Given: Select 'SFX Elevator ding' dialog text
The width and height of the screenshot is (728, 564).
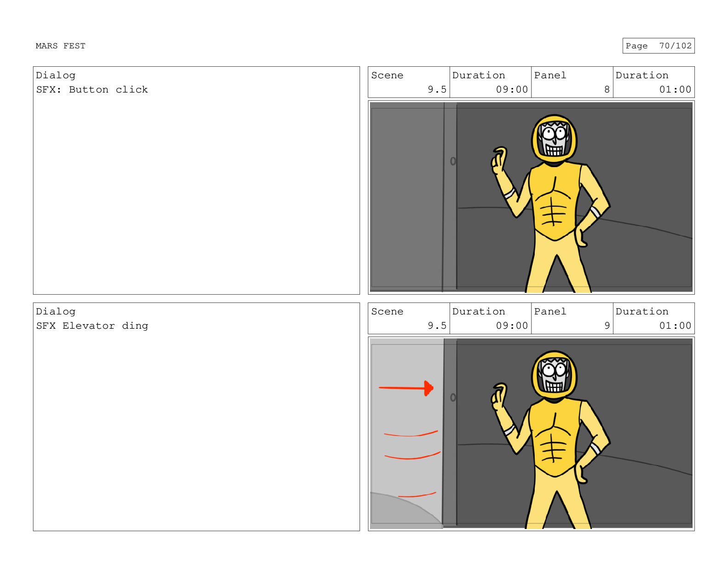Looking at the screenshot, I should click(92, 326).
